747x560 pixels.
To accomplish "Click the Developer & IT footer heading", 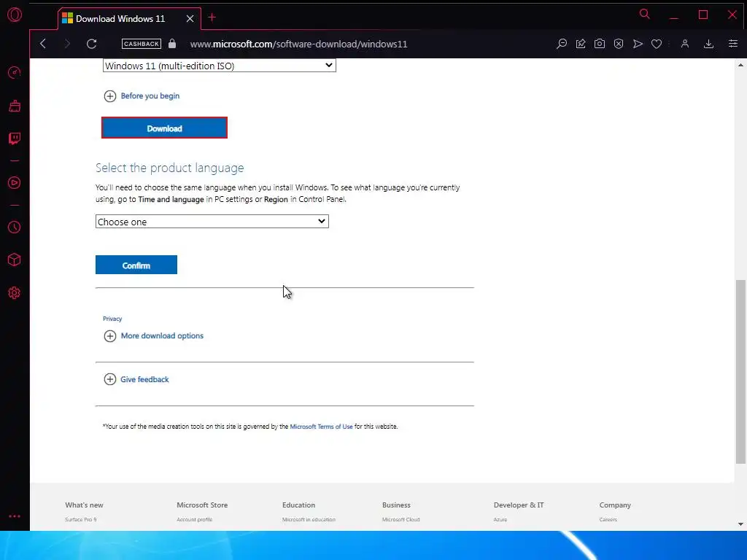I will point(519,505).
